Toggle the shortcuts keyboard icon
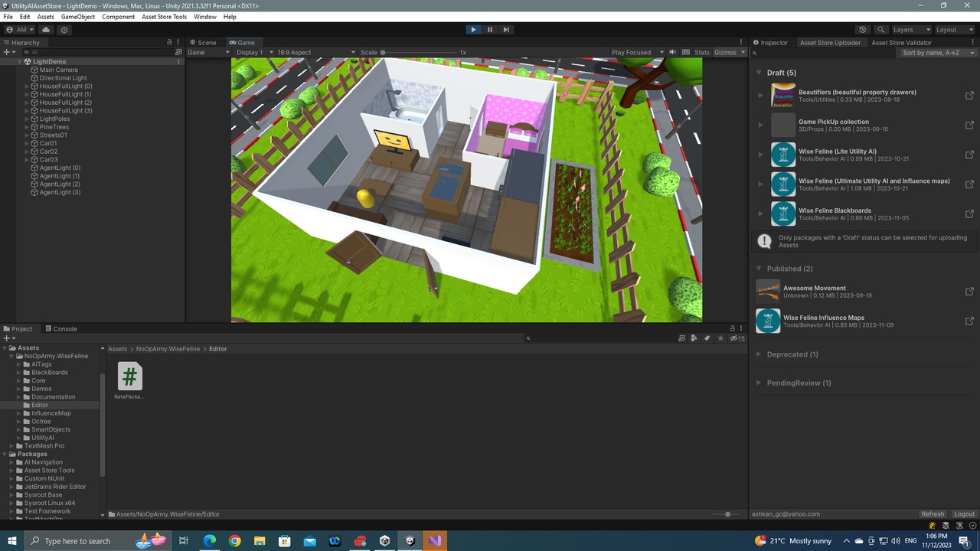 point(685,52)
